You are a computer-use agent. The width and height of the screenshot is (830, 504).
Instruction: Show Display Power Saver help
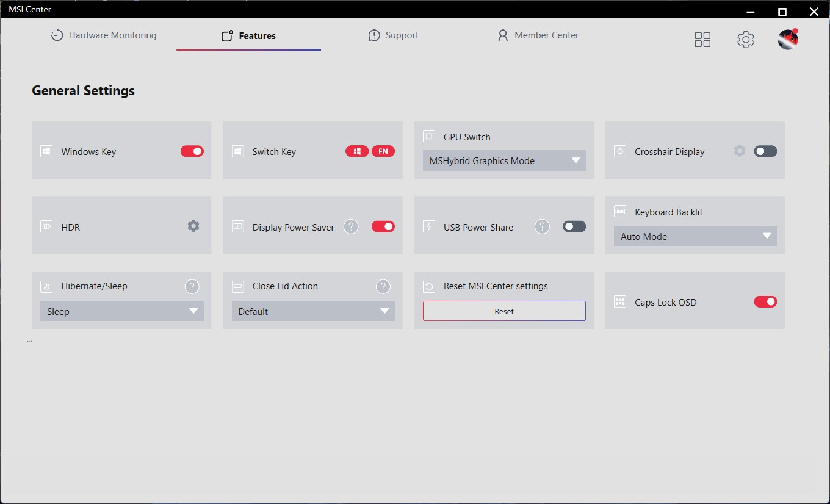pos(351,227)
